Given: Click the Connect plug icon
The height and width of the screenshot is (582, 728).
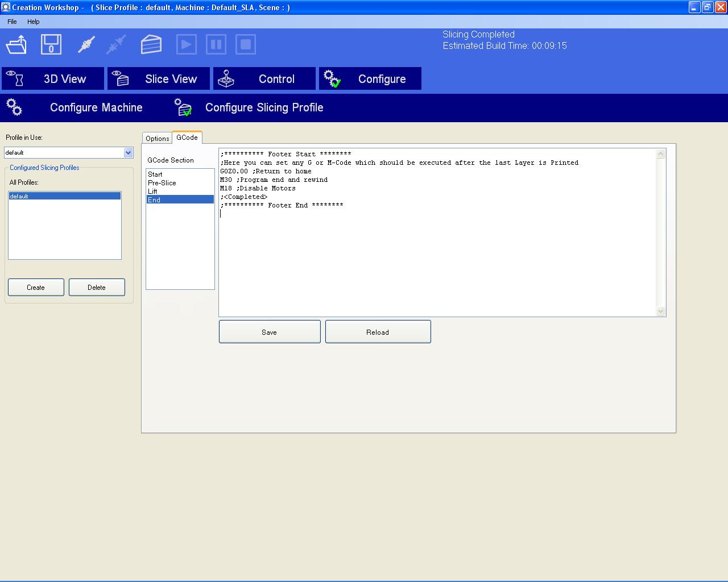Looking at the screenshot, I should [x=86, y=44].
